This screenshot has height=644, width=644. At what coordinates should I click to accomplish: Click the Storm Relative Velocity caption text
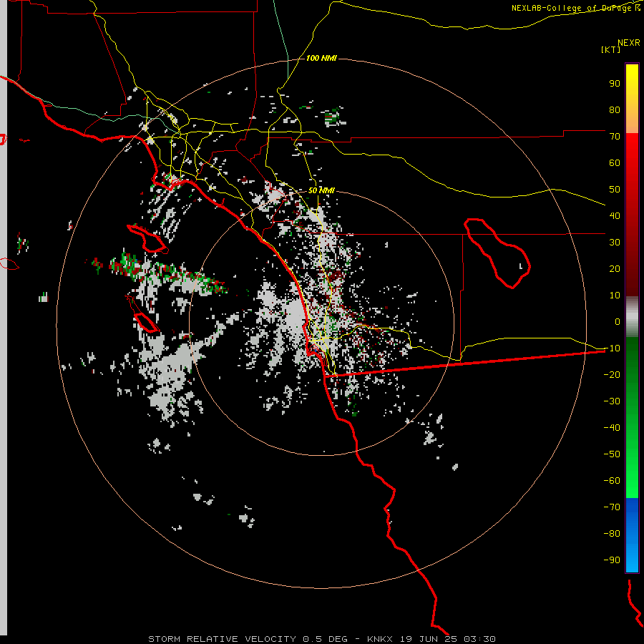click(322, 639)
